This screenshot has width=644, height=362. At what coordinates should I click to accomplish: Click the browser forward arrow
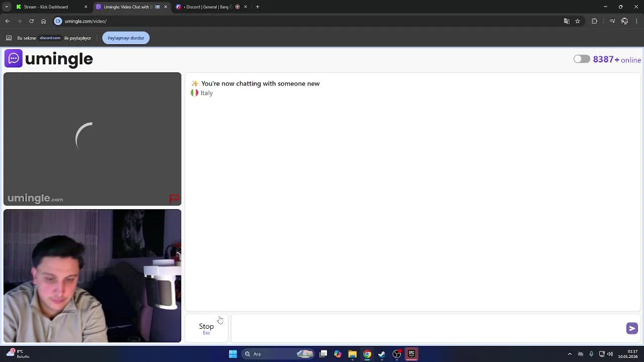19,21
